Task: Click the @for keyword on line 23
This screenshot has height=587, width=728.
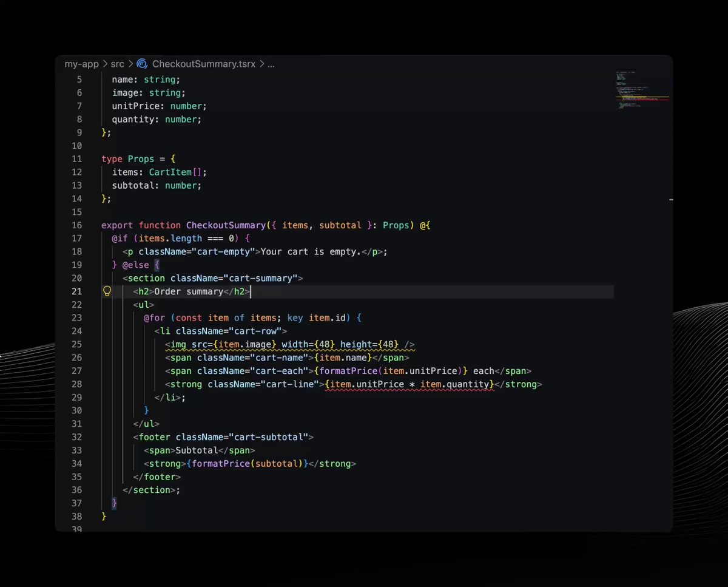Action: (155, 318)
